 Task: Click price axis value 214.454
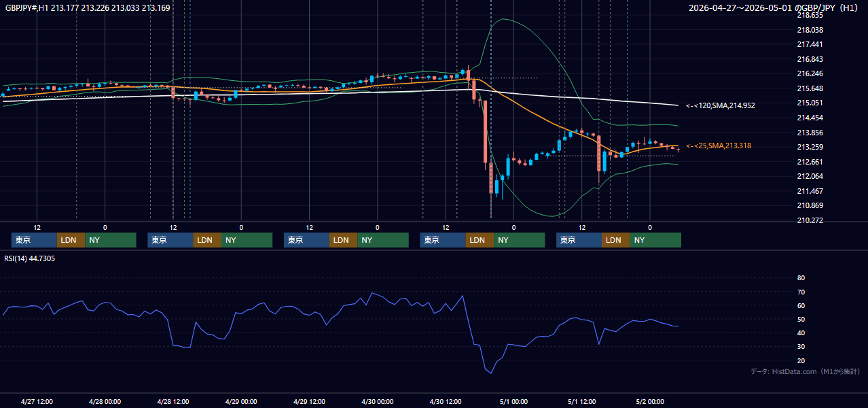tap(810, 118)
